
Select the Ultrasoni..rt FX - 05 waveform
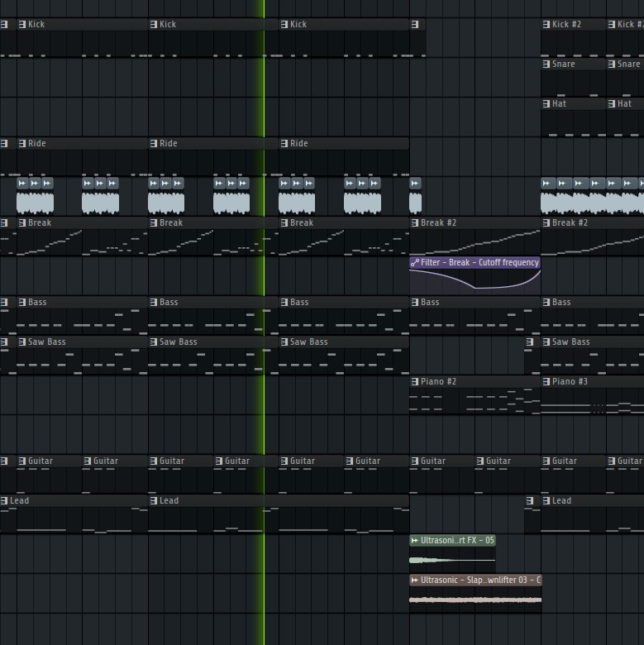(x=452, y=560)
